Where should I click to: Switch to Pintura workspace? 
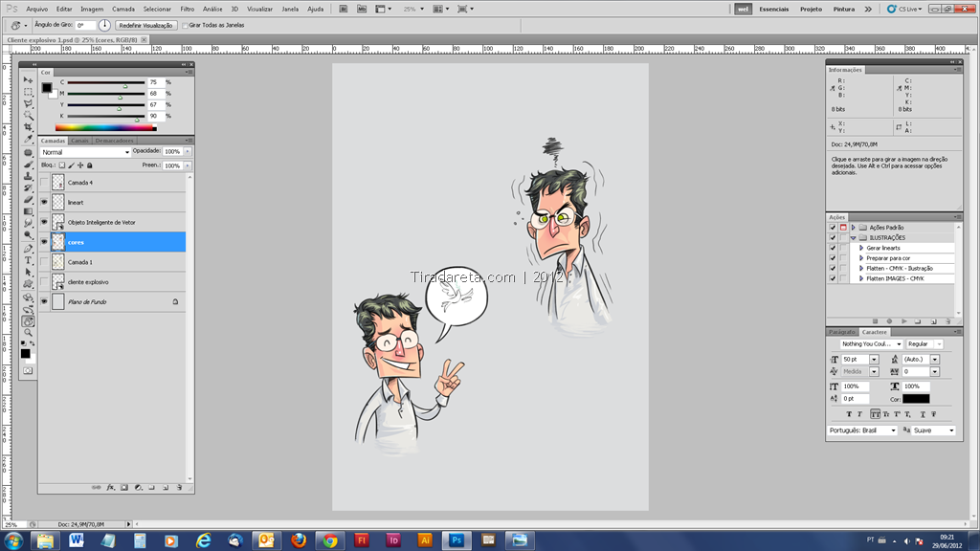(844, 10)
